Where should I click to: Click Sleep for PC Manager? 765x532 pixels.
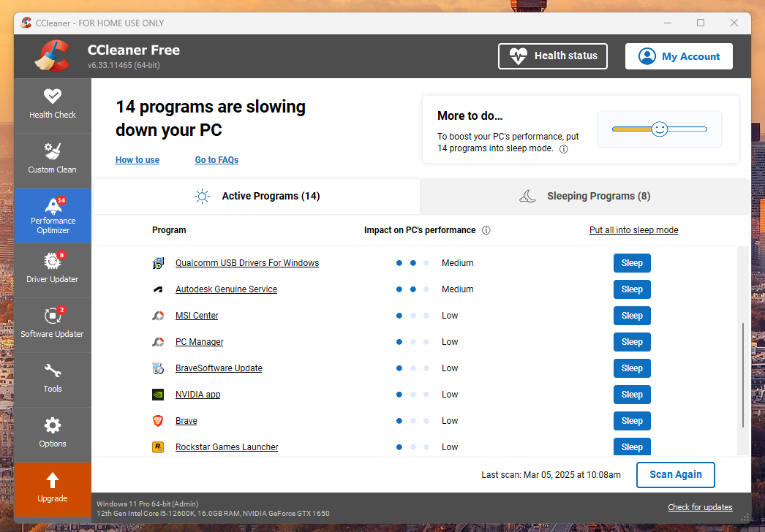pos(632,342)
